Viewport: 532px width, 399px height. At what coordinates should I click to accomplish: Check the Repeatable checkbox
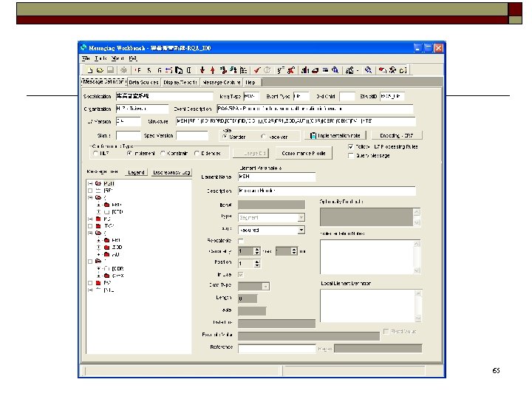pyautogui.click(x=241, y=241)
